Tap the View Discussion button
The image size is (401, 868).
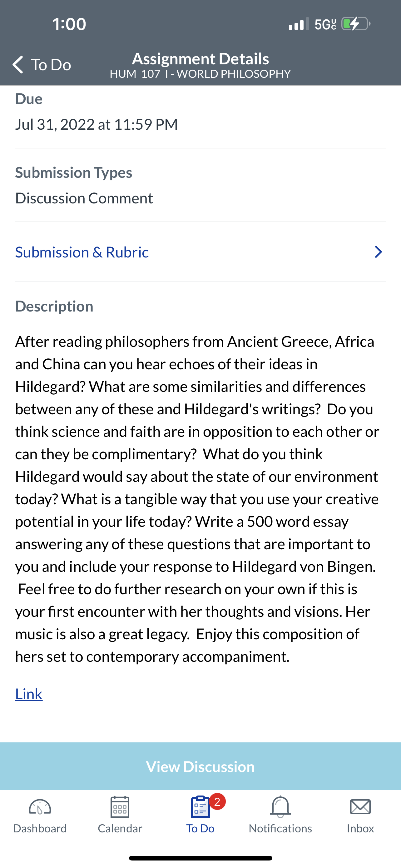pyautogui.click(x=200, y=766)
